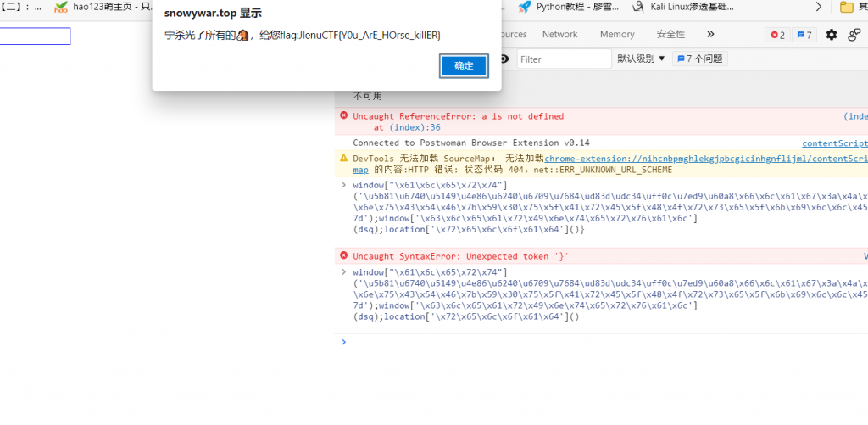The width and height of the screenshot is (868, 425).
Task: Expand more DevTools tabs chevron
Action: [710, 35]
